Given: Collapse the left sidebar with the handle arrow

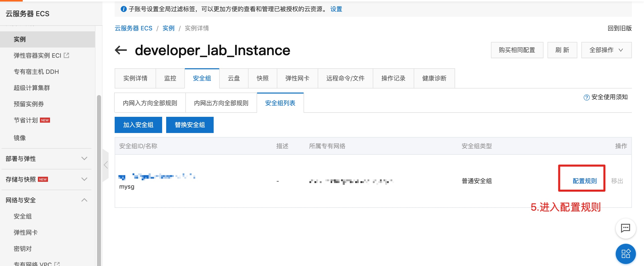Looking at the screenshot, I should [106, 165].
